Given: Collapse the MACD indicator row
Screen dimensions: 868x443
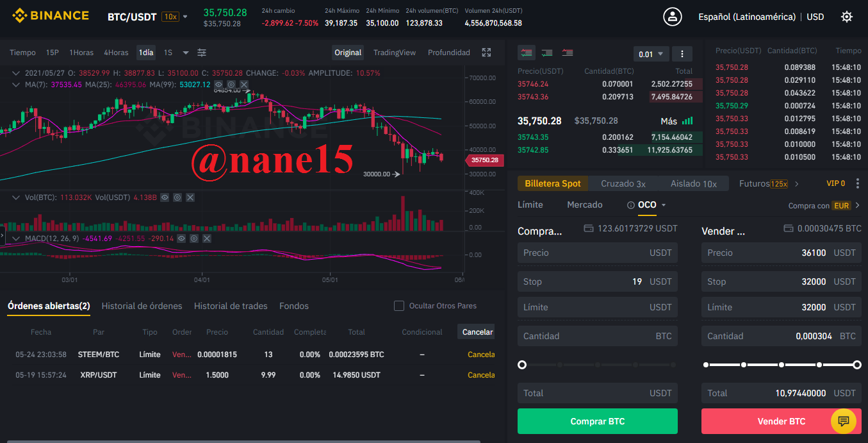Looking at the screenshot, I should click(x=16, y=238).
